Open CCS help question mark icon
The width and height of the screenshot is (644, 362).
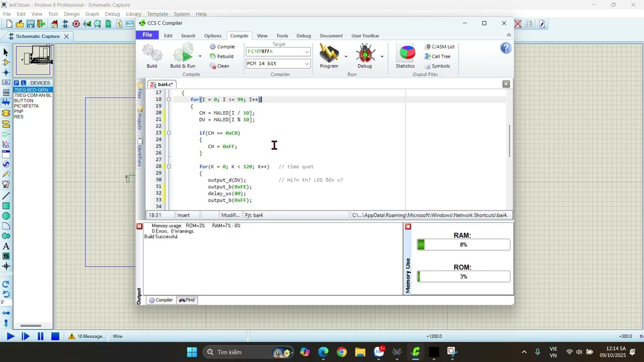point(506,48)
